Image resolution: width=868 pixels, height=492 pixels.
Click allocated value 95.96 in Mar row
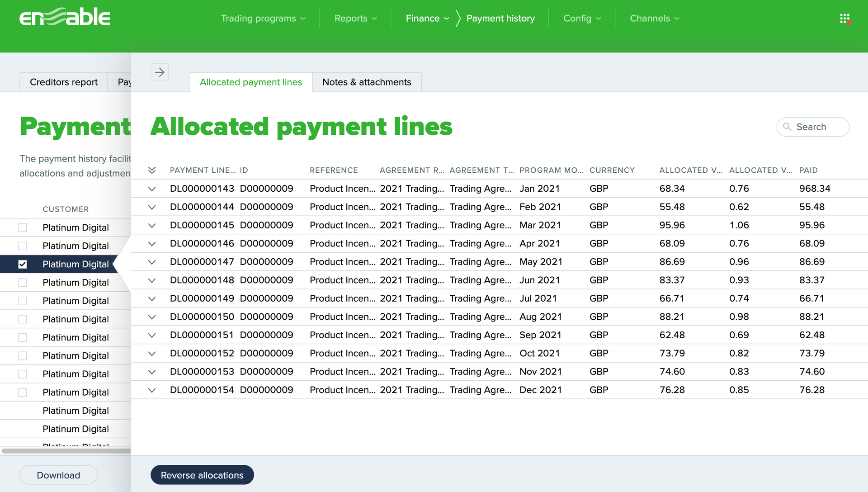pos(672,225)
